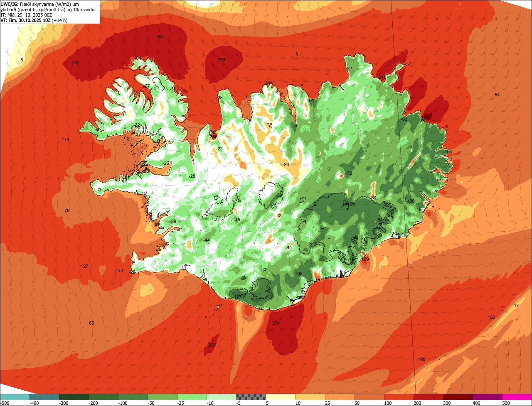
Task: Select the -22 value in northwest Iceland
Action: [219, 149]
